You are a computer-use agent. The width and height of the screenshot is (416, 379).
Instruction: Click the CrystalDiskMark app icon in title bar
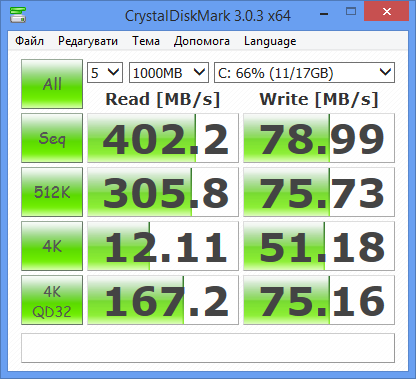coord(18,14)
